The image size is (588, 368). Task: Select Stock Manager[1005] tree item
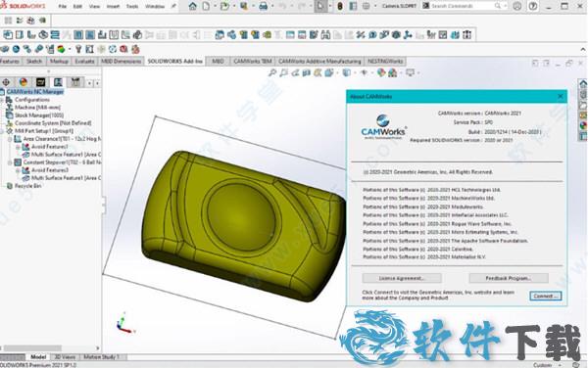[38, 115]
